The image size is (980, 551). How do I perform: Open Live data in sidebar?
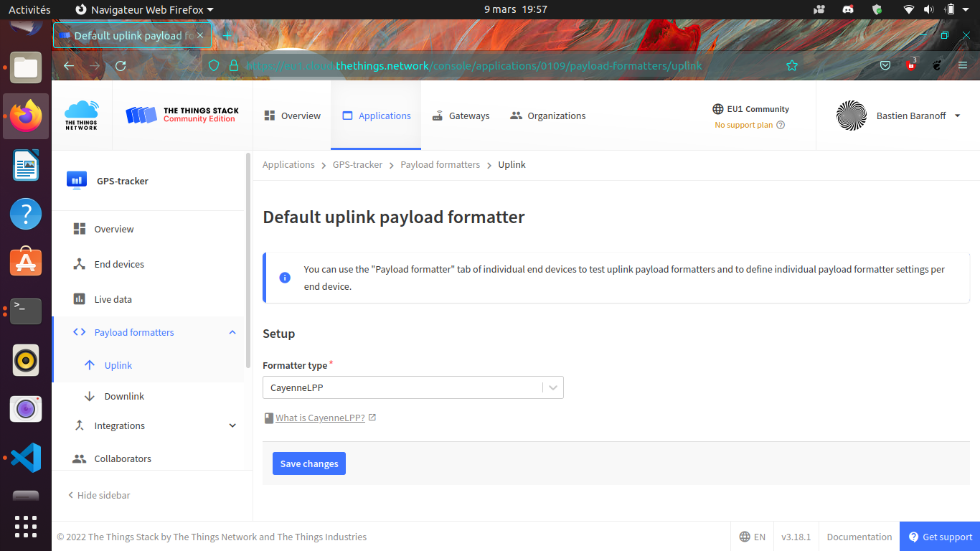coord(148,299)
